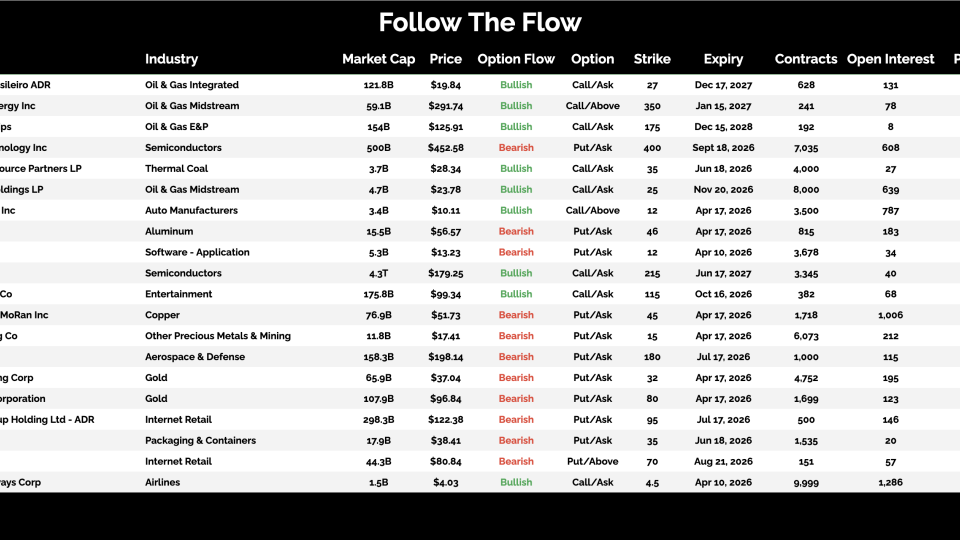Click the $452.58 price cell
Viewport: 960px width, 540px height.
coord(446,148)
